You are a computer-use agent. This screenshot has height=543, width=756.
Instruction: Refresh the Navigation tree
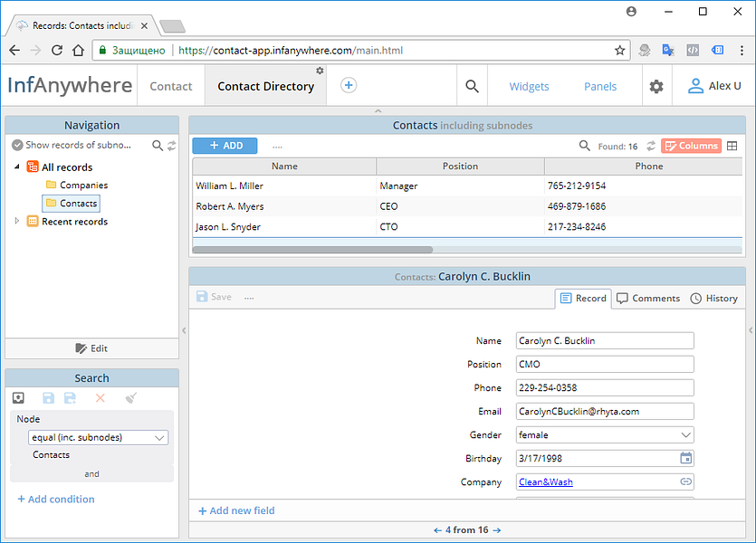point(172,146)
